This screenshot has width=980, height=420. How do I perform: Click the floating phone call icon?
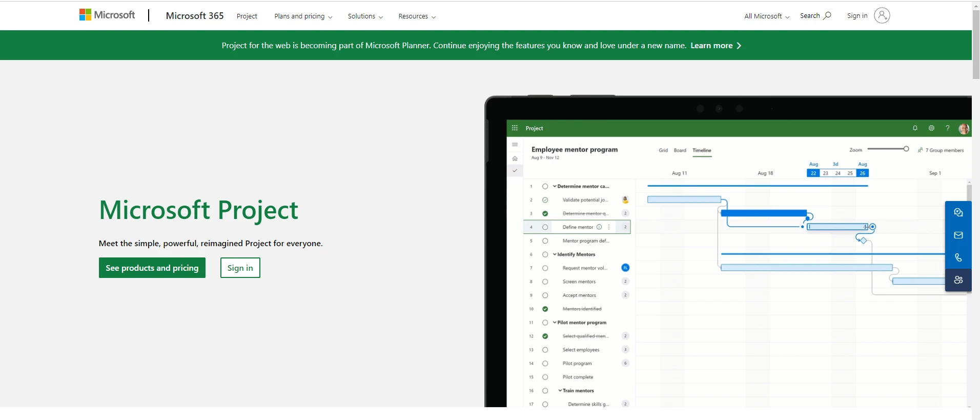click(x=958, y=257)
